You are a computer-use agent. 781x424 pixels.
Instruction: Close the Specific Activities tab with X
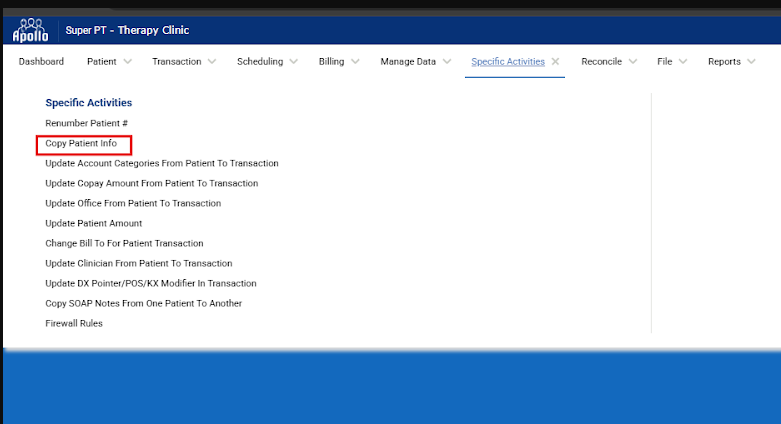[555, 62]
